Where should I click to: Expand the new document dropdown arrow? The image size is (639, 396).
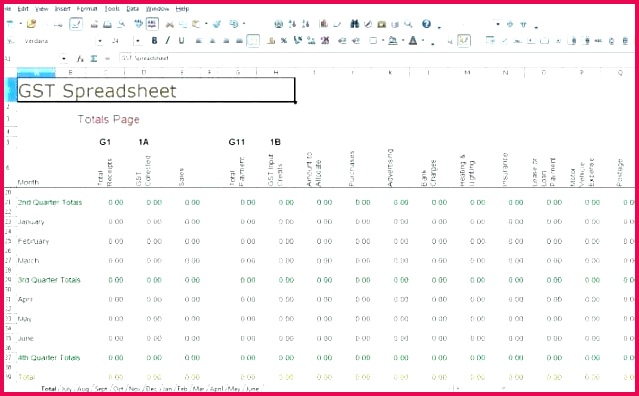pos(21,24)
